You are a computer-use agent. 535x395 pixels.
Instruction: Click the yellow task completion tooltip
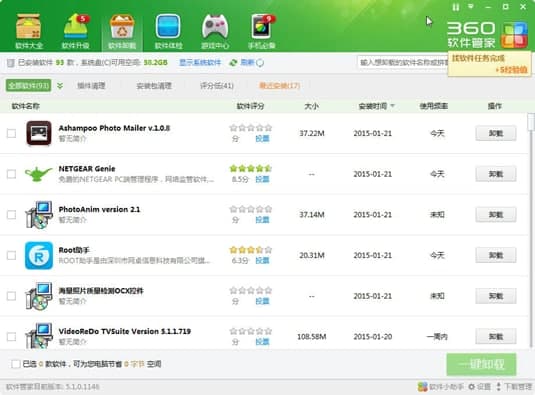[489, 63]
